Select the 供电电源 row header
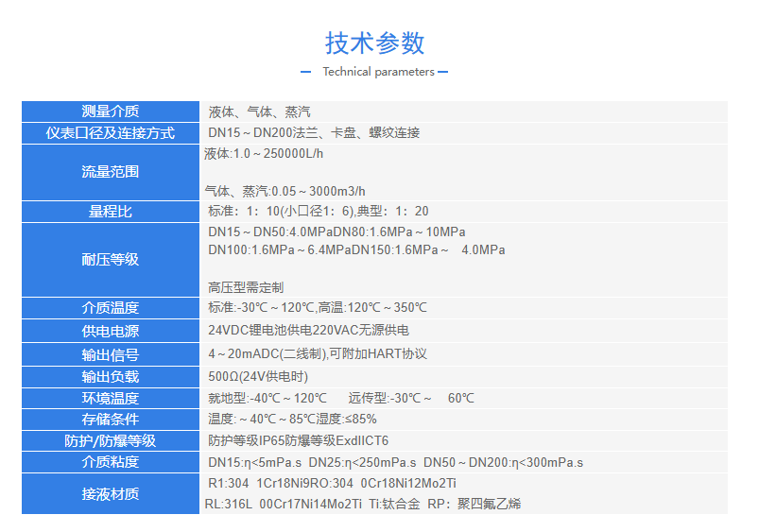This screenshot has height=532, width=759. 111,332
